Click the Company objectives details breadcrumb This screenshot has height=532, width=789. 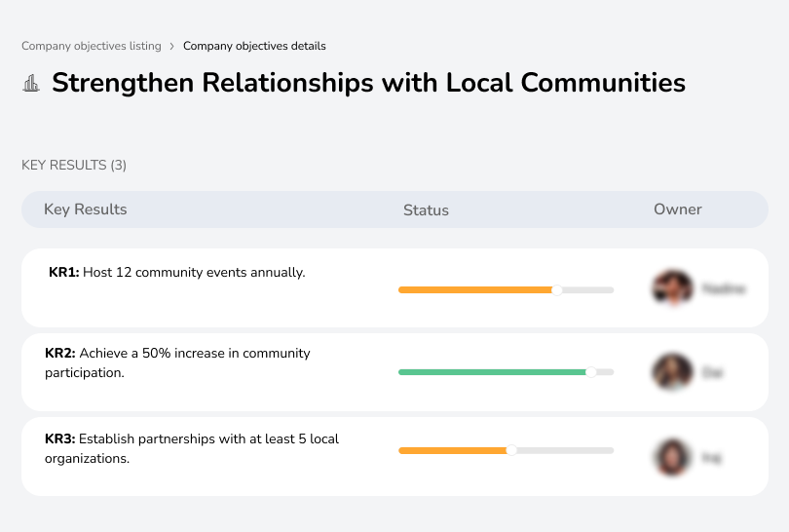(254, 46)
